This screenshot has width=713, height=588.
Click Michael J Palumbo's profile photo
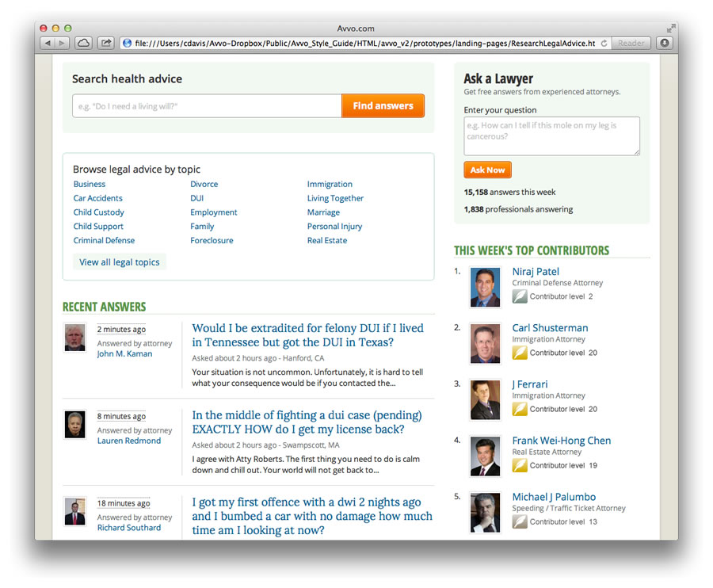coord(485,513)
